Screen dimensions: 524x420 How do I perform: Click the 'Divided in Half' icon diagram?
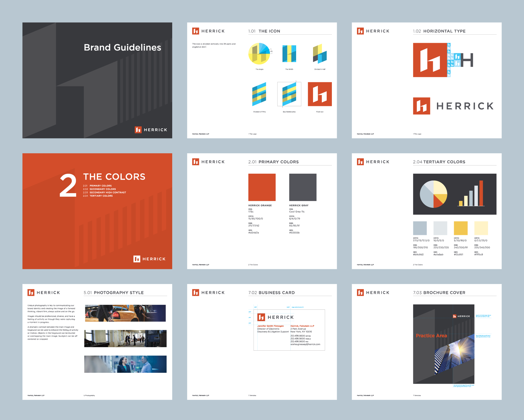coord(320,54)
